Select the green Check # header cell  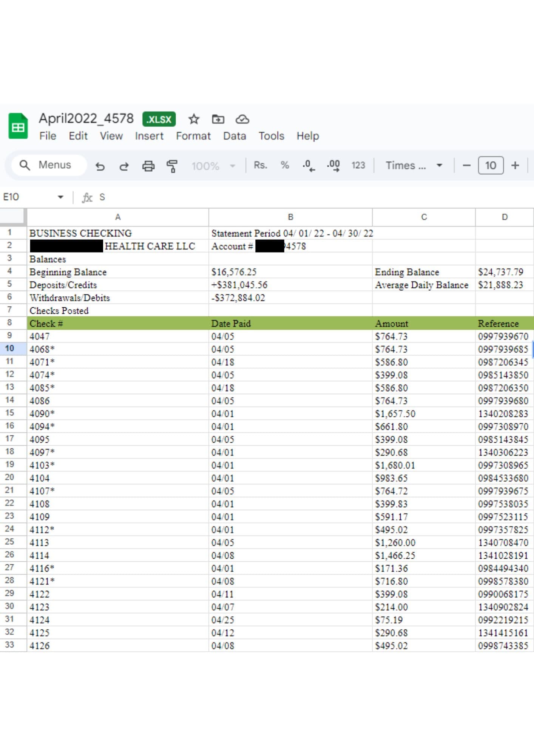pos(117,324)
